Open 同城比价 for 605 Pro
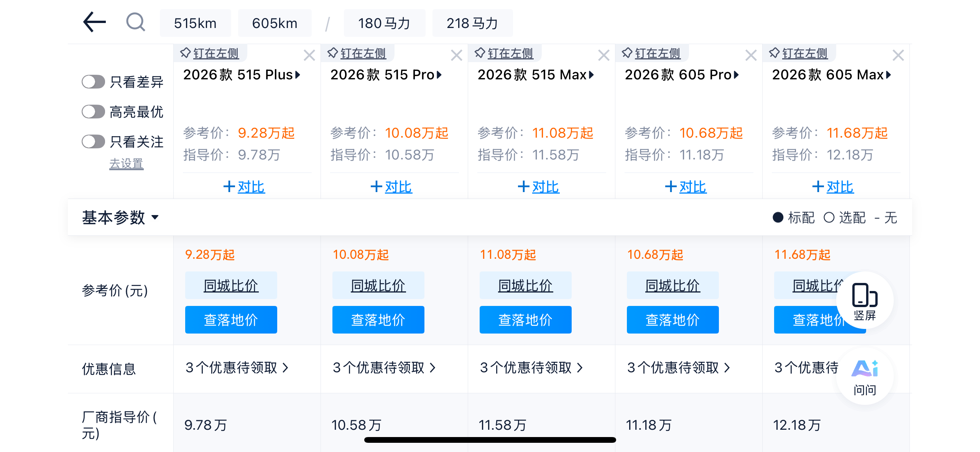980x452 pixels. click(x=673, y=286)
